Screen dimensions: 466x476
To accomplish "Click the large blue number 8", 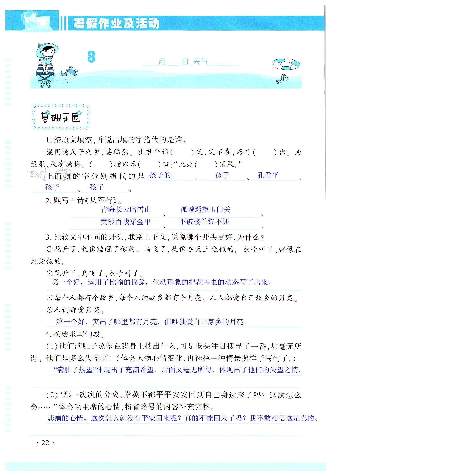I will [x=91, y=57].
